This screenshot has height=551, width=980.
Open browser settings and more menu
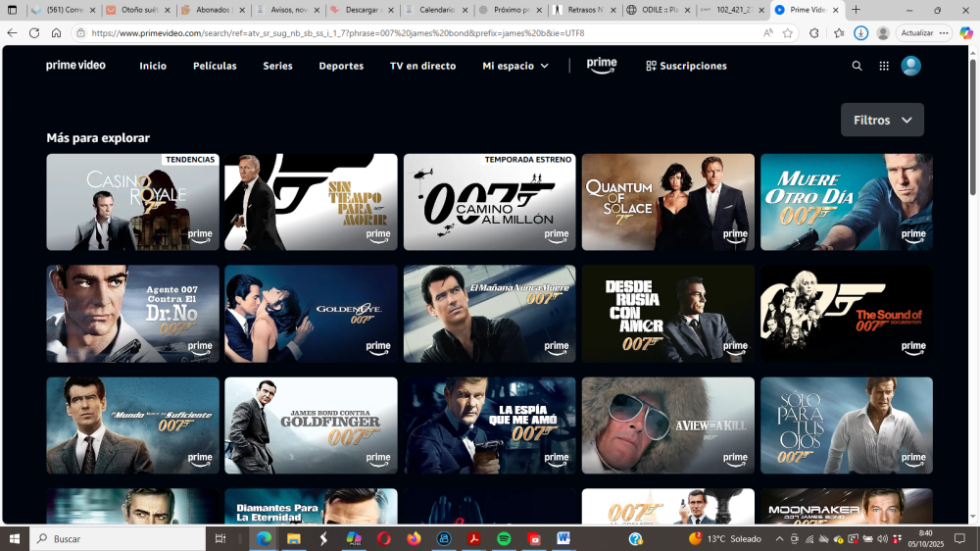click(x=946, y=32)
